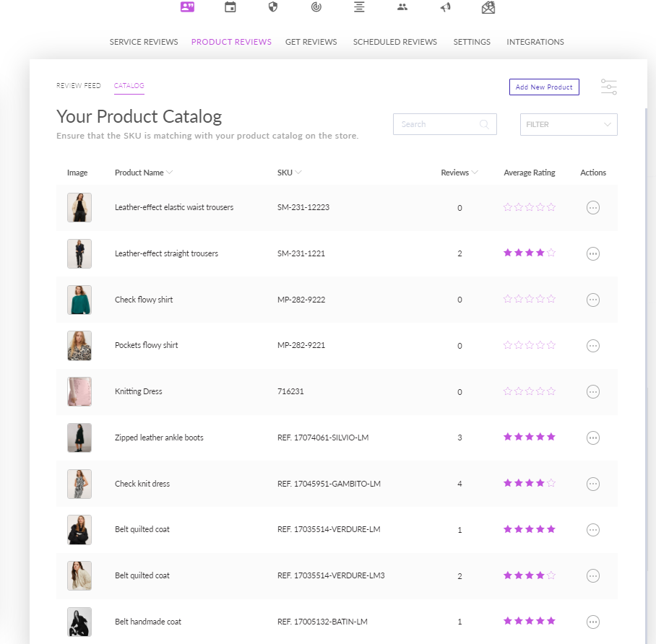Click the people/users icon in top bar
The height and width of the screenshot is (644, 656).
point(402,7)
